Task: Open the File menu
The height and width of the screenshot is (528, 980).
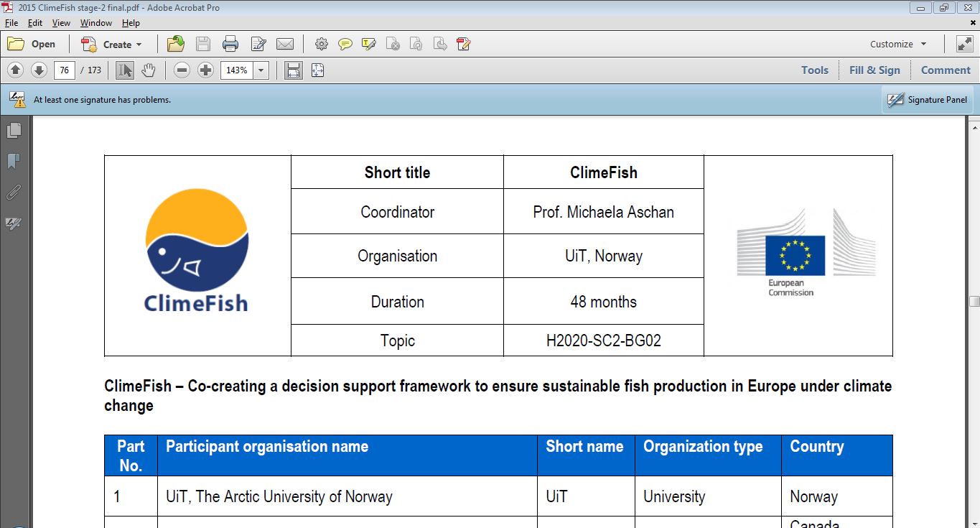Action: point(11,23)
